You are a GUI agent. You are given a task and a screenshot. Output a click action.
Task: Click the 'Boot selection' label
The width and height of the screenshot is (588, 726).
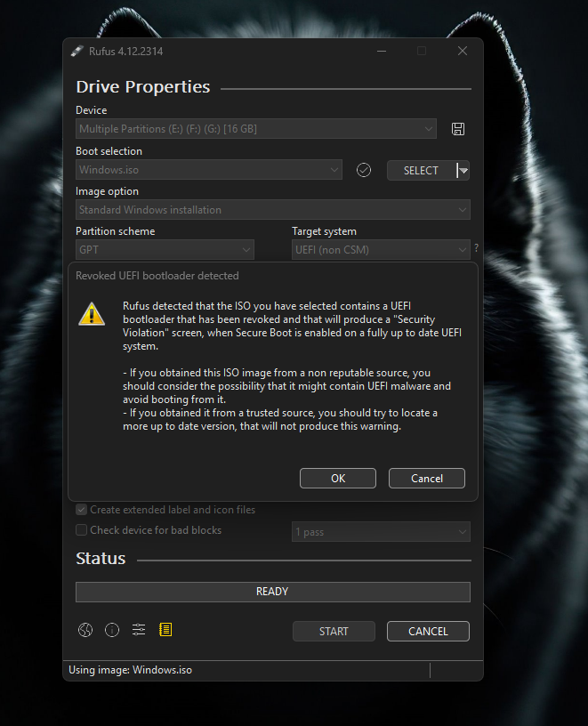[109, 151]
